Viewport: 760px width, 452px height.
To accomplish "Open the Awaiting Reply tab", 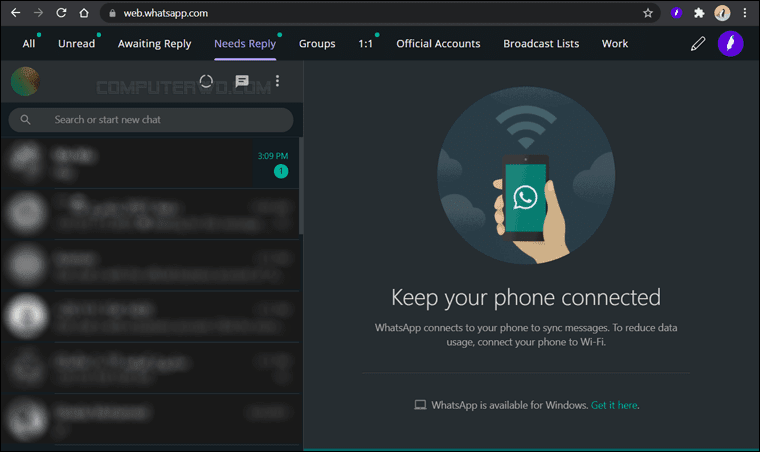I will 155,44.
